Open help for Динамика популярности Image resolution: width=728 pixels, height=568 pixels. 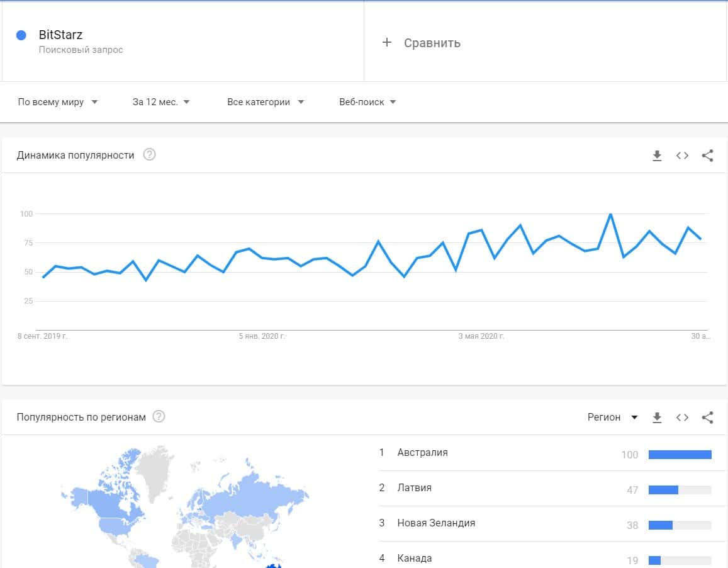(149, 155)
